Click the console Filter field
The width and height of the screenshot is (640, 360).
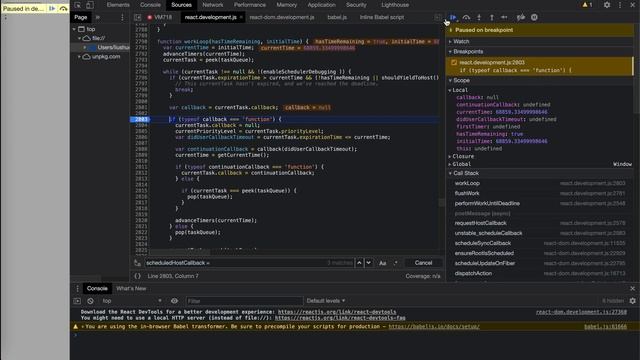[x=244, y=301]
